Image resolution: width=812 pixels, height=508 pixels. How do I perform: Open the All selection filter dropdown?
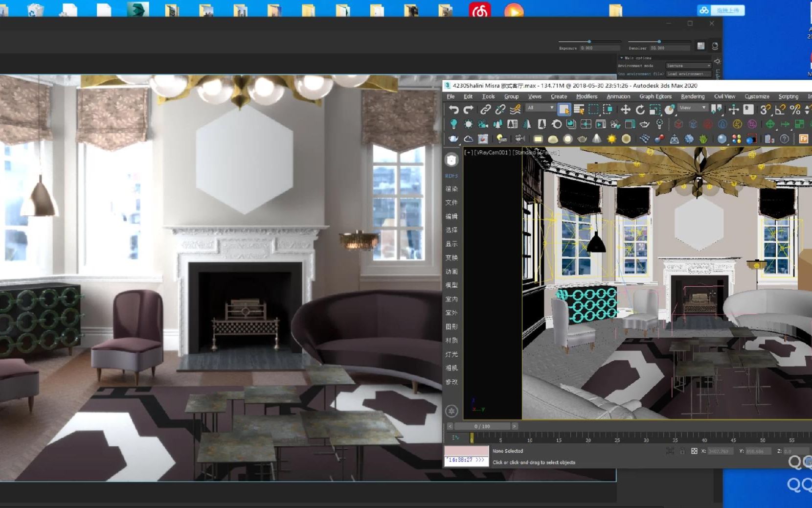[540, 108]
